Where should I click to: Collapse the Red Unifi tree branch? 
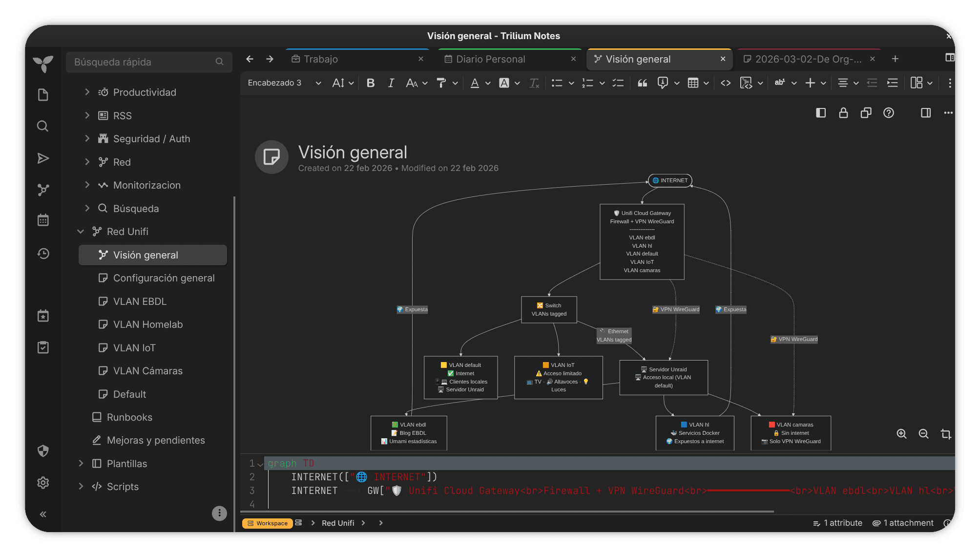81,232
